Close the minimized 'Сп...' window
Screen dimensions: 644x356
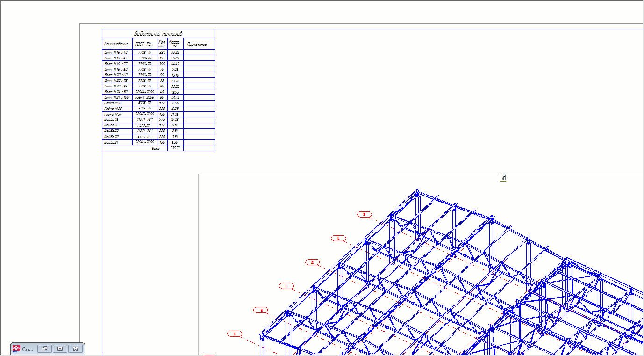coord(75,349)
